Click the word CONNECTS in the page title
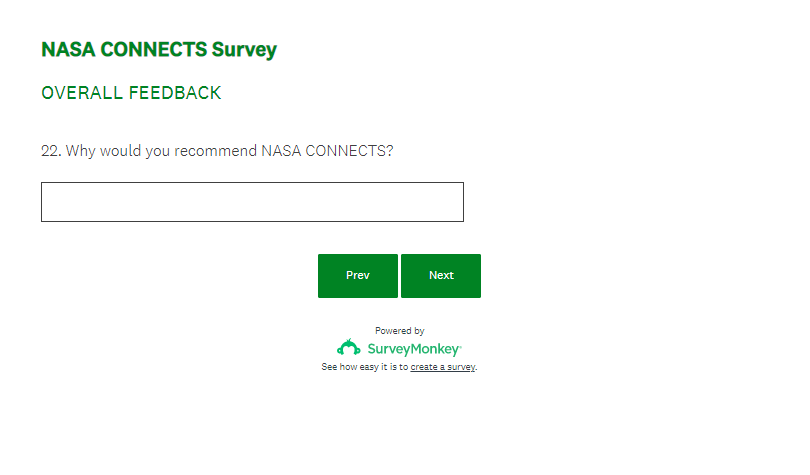Image resolution: width=810 pixels, height=475 pixels. 152,50
